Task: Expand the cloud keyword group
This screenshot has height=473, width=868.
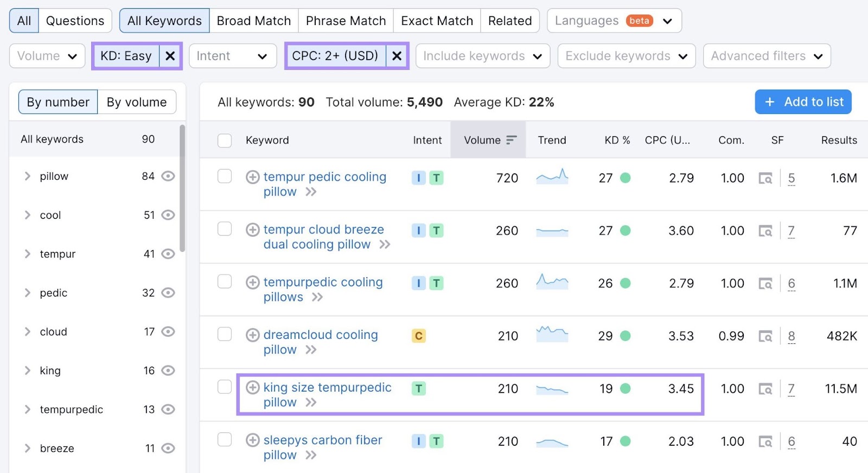Action: click(x=28, y=331)
